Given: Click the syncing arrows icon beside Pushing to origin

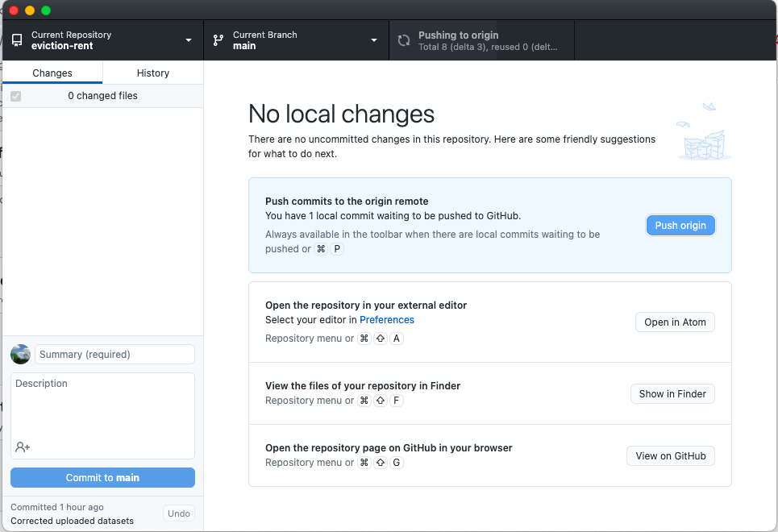Looking at the screenshot, I should coord(403,39).
